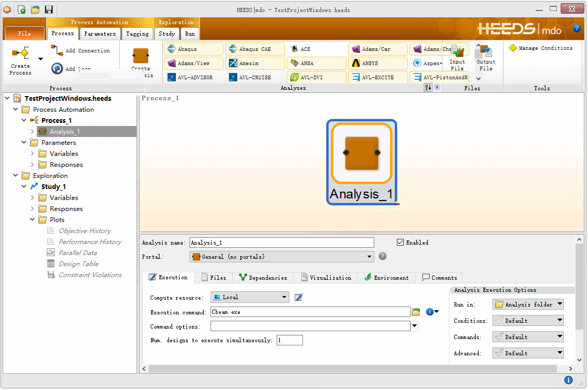
Task: Open Manage Conditions tool
Action: [x=541, y=48]
